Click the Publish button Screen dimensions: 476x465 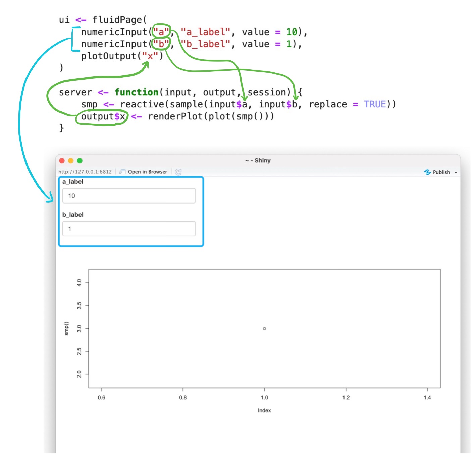pos(437,172)
